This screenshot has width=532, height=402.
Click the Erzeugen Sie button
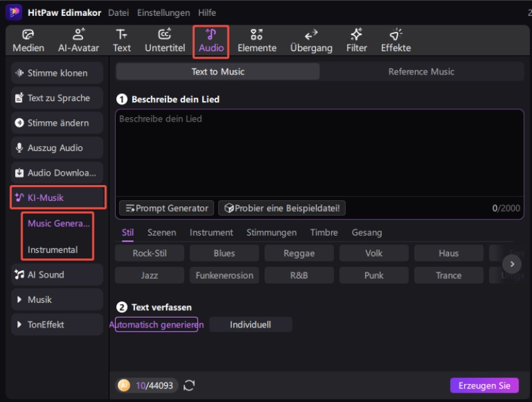[483, 385]
